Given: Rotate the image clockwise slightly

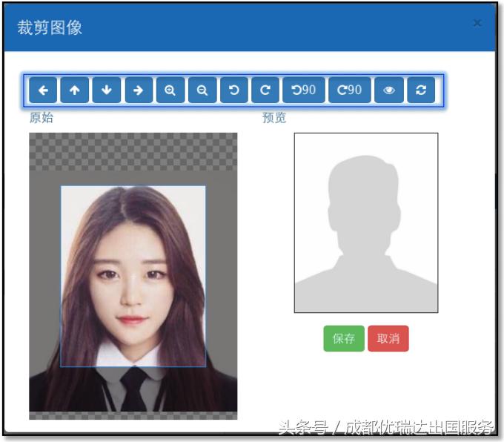Looking at the screenshot, I should [265, 90].
